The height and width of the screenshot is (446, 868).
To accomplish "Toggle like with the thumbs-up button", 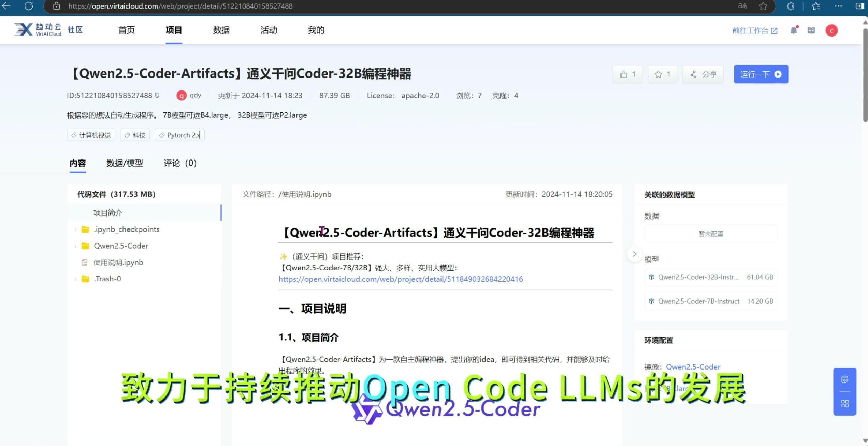I will click(x=627, y=74).
